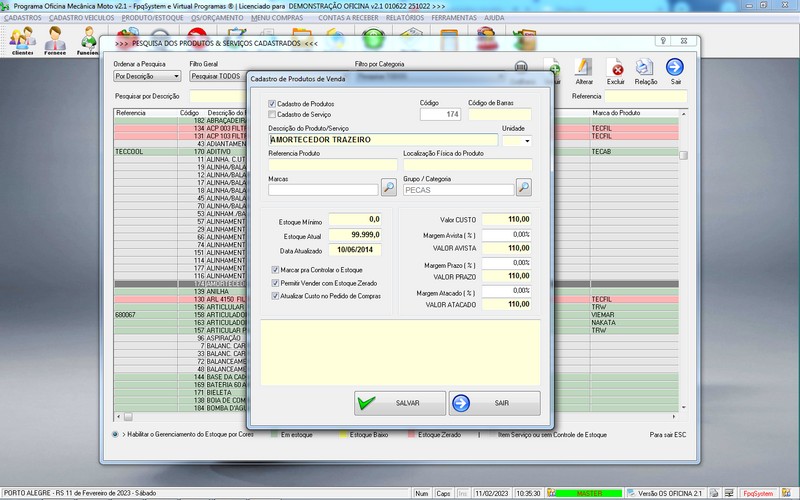Toggle Atualizar Custo no Pedido de Compras
This screenshot has height=500, width=800.
point(275,296)
